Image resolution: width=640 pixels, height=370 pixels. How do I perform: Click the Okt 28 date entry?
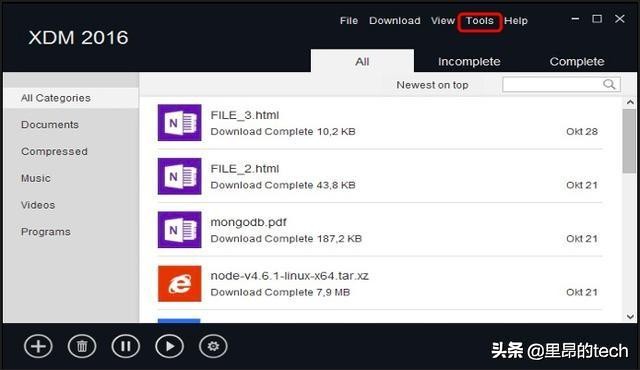pos(582,132)
